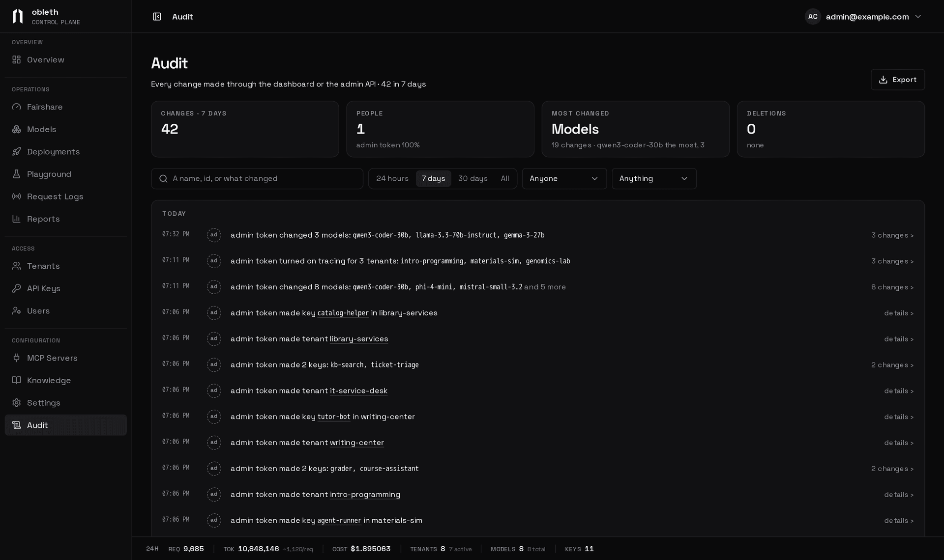Screen dimensions: 944x560
Task: Open Request Logs page
Action: pos(66,196)
